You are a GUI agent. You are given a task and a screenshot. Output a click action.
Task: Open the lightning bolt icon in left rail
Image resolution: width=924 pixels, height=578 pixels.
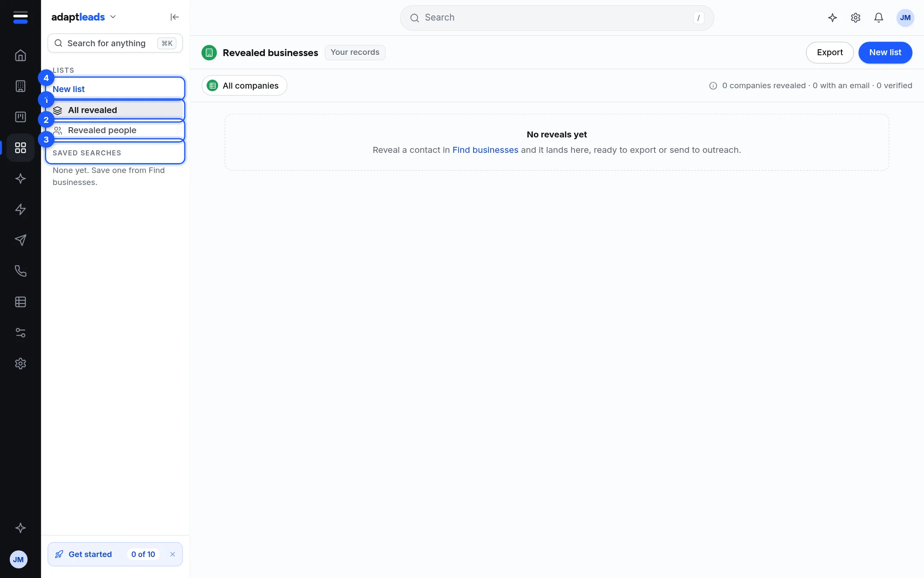(21, 209)
